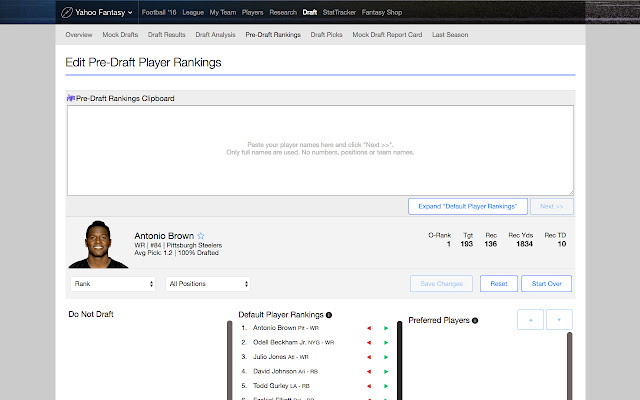Click green right arrow for Julio Jones
The image size is (640, 400).
coord(386,357)
